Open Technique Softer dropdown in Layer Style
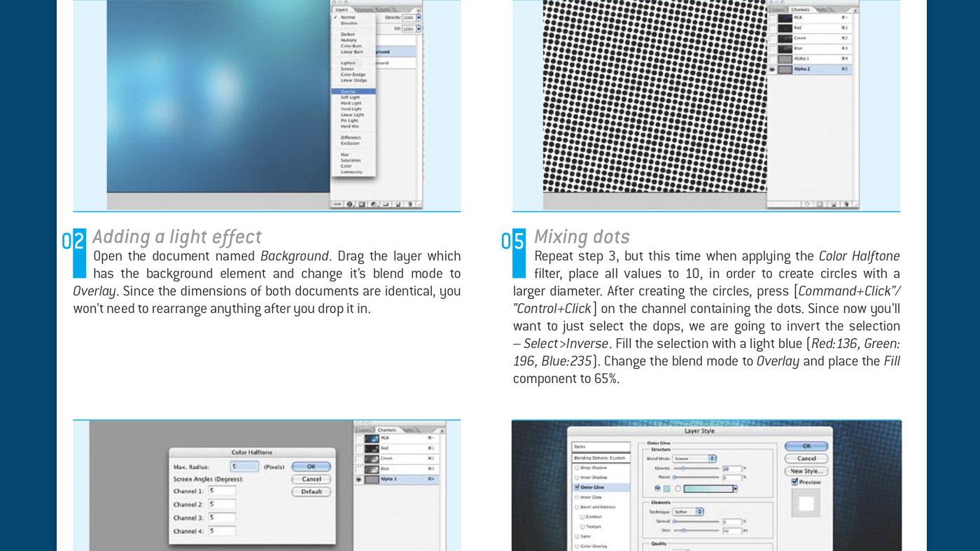 (x=688, y=512)
